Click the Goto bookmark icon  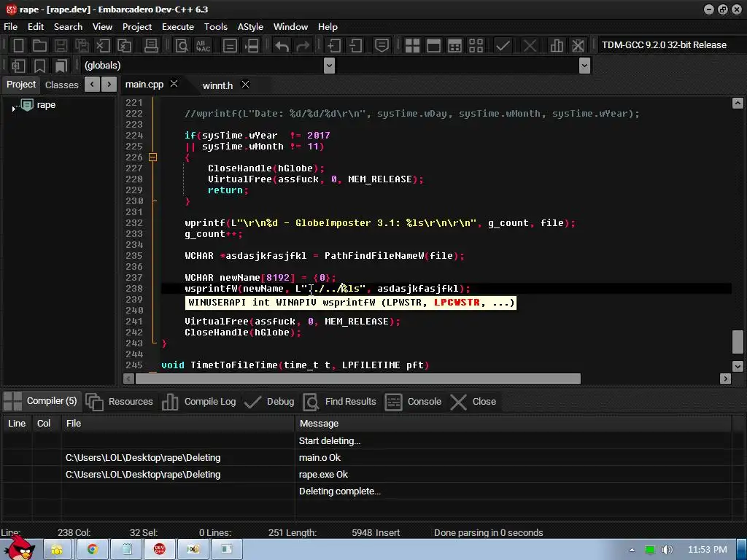coord(61,65)
